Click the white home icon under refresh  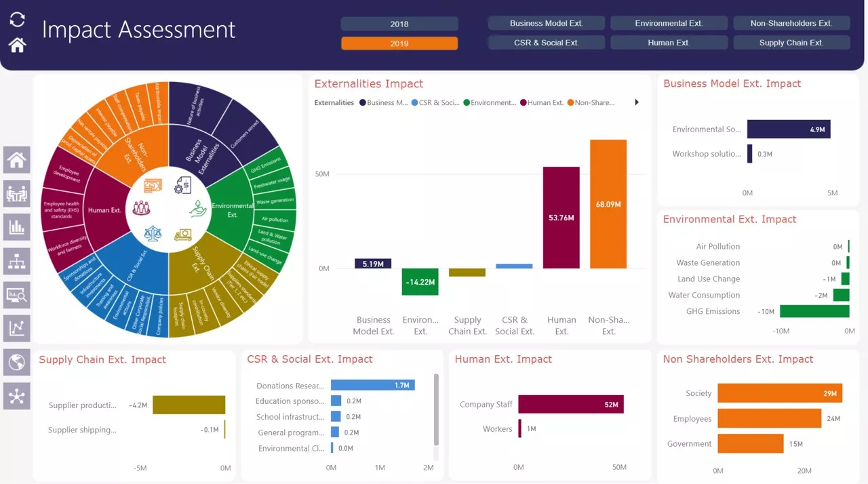(16, 45)
